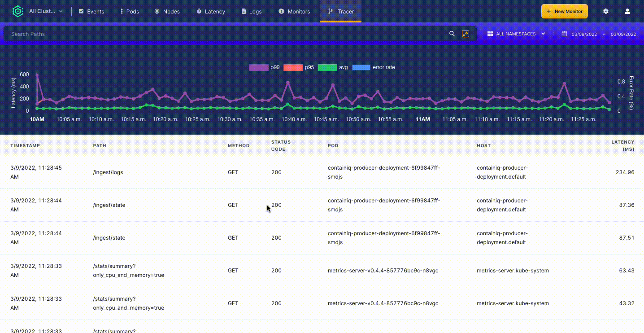Toggle the regex search icon
The image size is (644, 333).
[x=466, y=34]
